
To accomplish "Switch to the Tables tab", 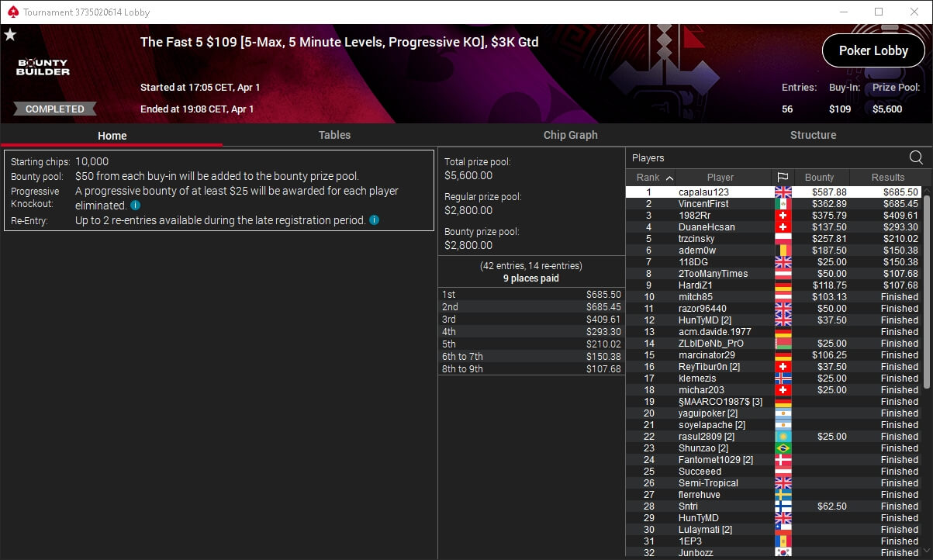I will 334,135.
